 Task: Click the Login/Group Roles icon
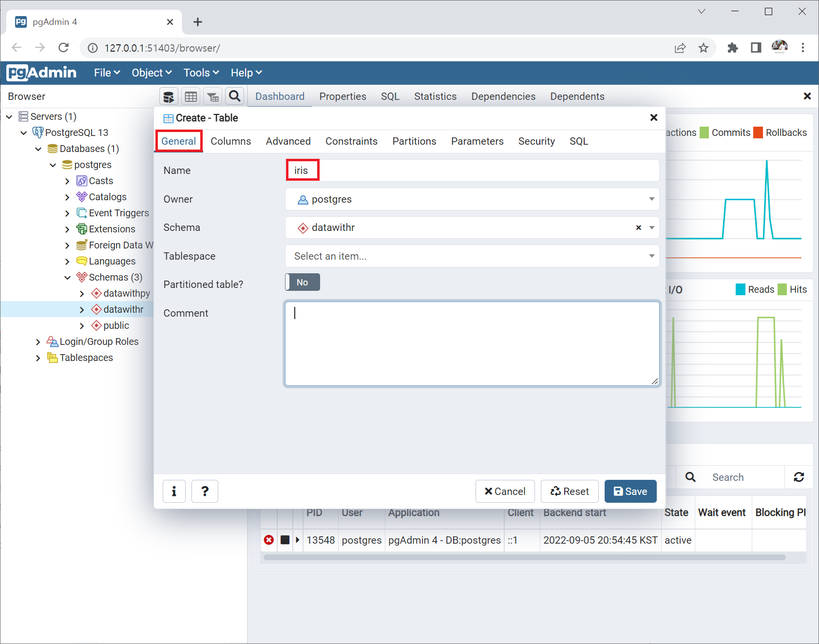[x=52, y=341]
